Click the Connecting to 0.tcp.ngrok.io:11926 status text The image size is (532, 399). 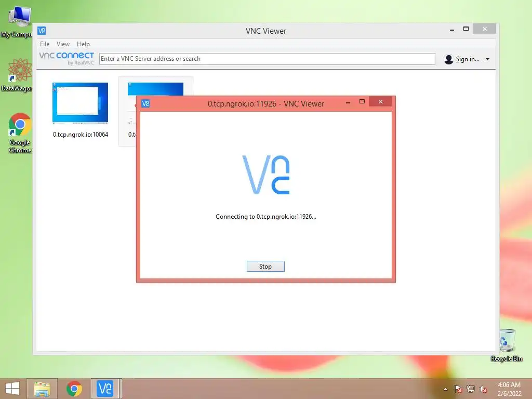[266, 217]
